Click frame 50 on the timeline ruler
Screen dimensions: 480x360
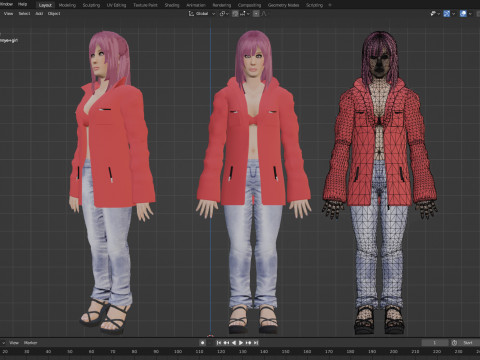point(70,351)
